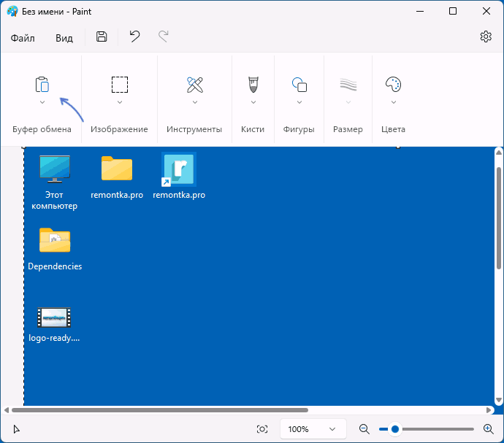The height and width of the screenshot is (443, 504).
Task: Click the zoom slider handle
Action: point(395,429)
